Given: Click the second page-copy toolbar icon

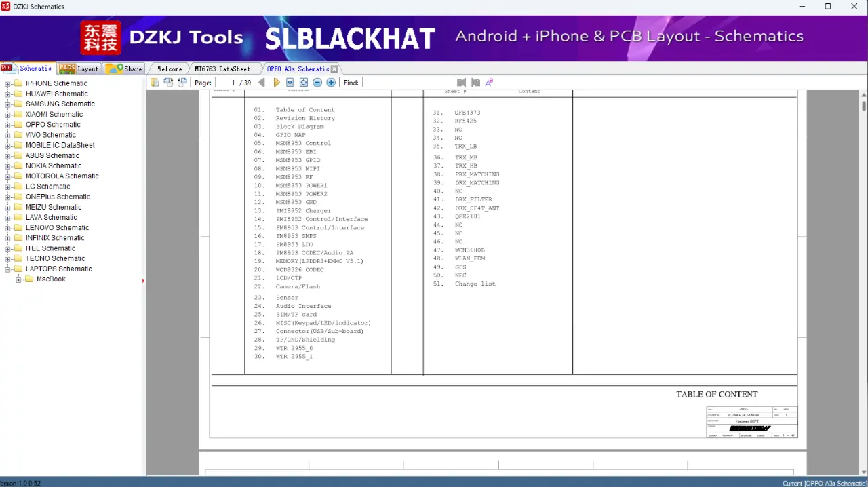Looking at the screenshot, I should pos(168,83).
